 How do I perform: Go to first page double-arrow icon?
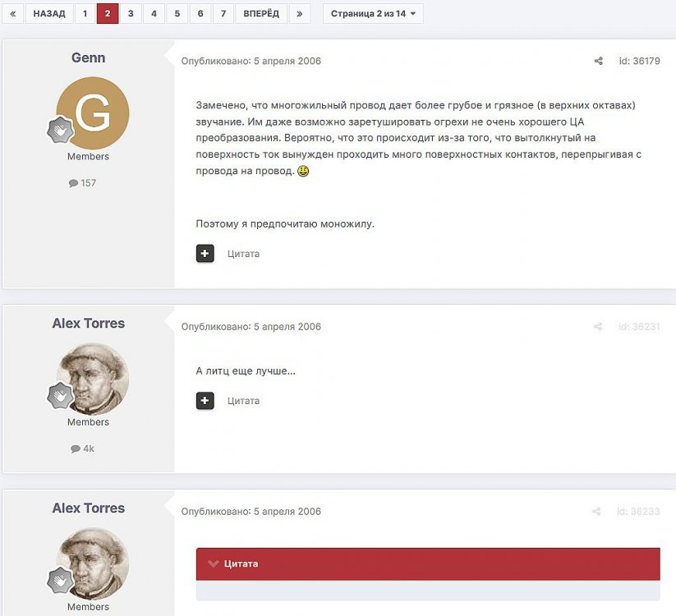11,14
